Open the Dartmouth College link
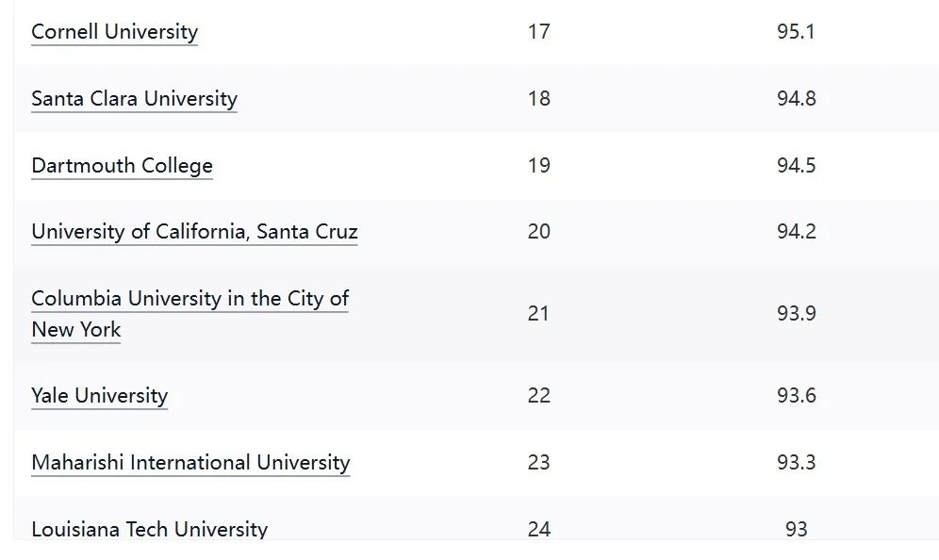Viewport: 939px width, 560px height. click(123, 166)
